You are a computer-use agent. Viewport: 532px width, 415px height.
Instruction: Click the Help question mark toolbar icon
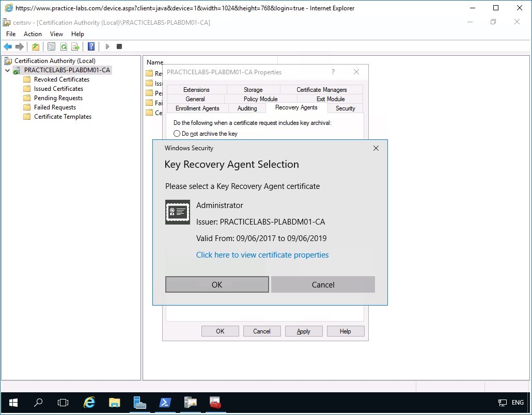pos(91,46)
